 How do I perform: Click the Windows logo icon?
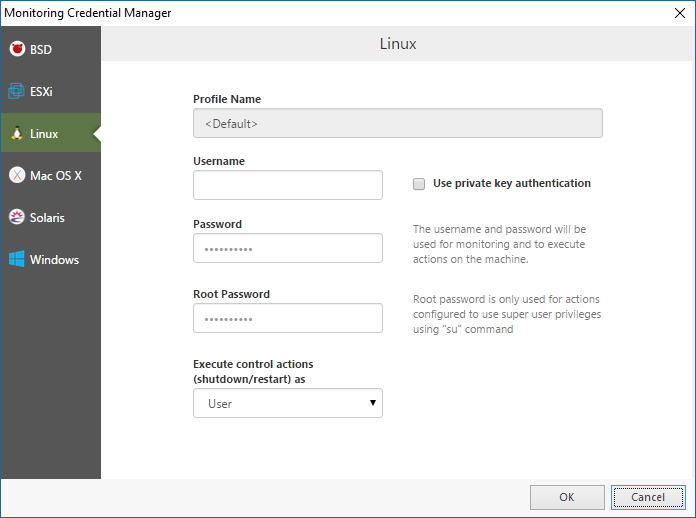(x=17, y=259)
